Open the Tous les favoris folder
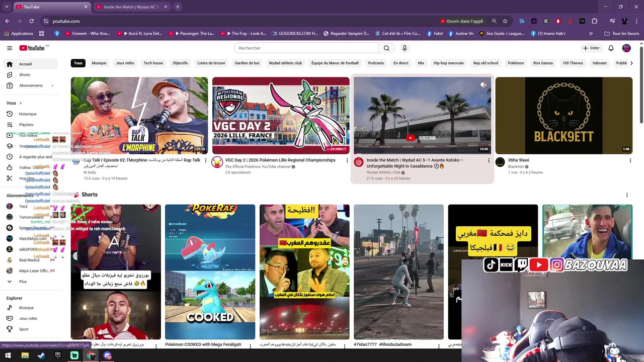 click(x=621, y=34)
